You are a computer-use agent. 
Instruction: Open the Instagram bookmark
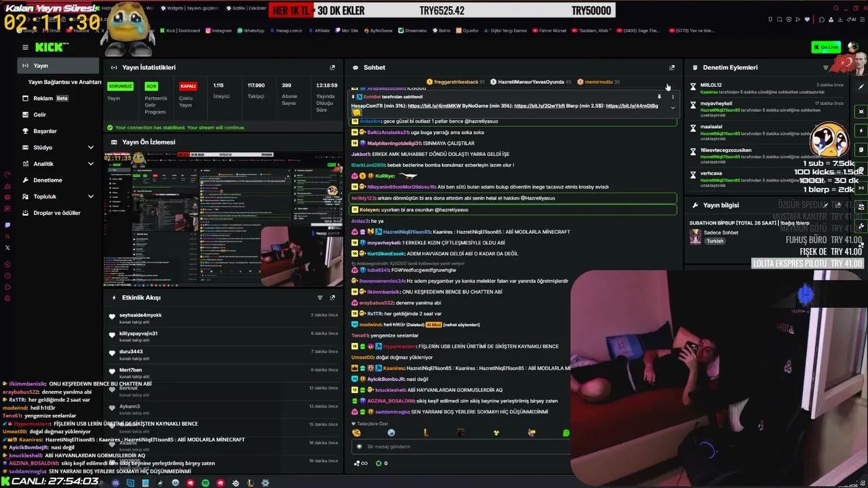coord(218,30)
